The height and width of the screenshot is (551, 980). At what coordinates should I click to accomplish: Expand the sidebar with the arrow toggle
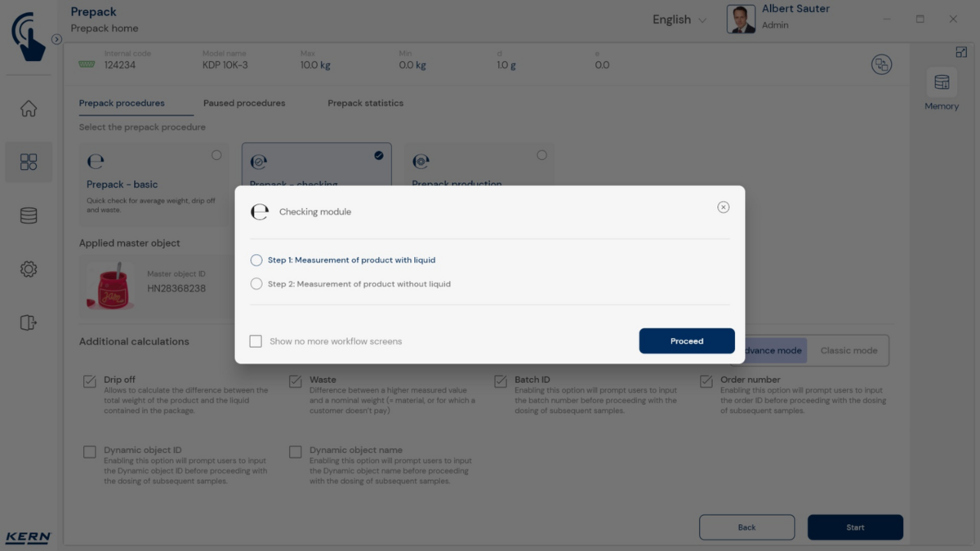click(56, 39)
